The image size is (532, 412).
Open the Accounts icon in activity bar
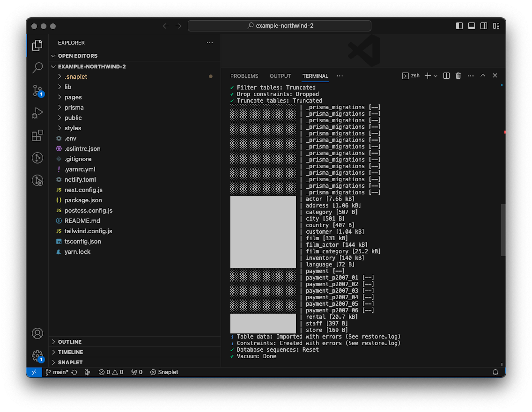point(37,333)
